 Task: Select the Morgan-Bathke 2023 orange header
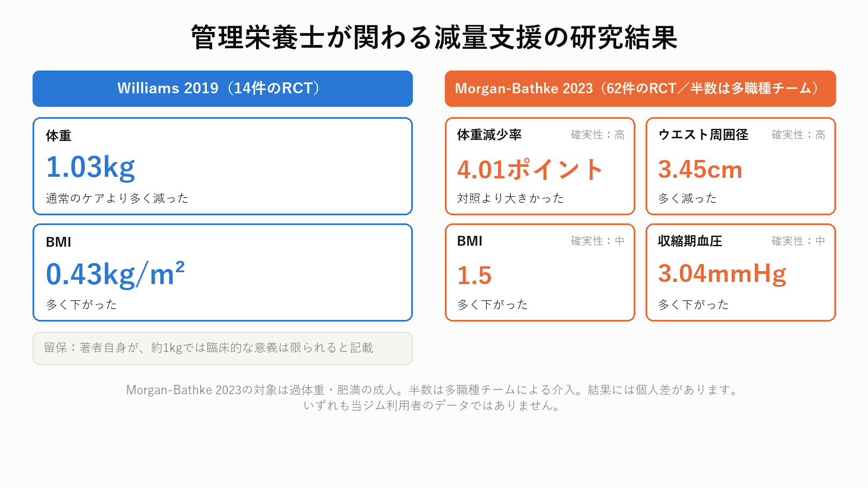[640, 88]
